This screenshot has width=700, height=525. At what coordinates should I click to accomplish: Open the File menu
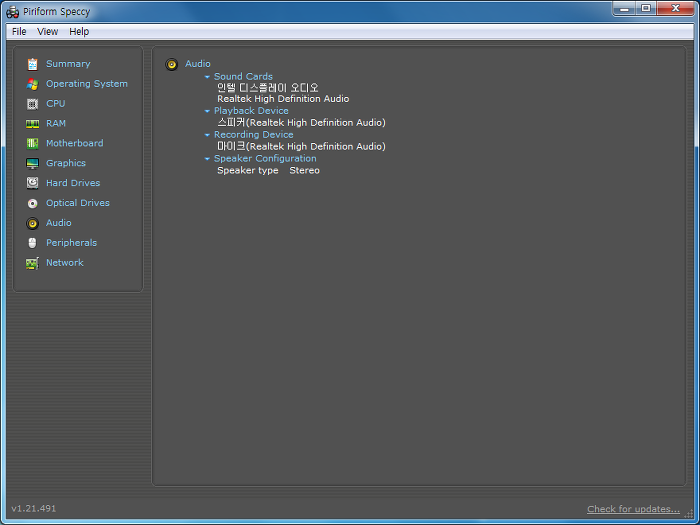(19, 32)
